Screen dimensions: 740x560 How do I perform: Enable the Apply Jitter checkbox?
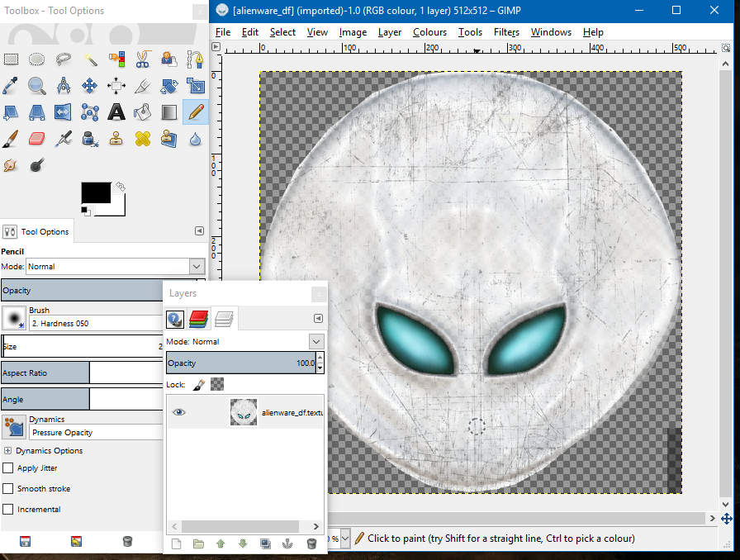[8, 468]
